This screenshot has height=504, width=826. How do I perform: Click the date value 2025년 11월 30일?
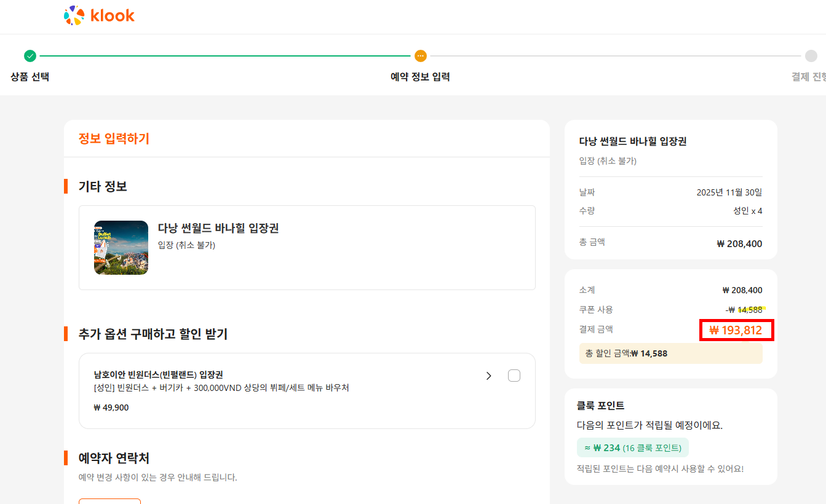point(729,192)
